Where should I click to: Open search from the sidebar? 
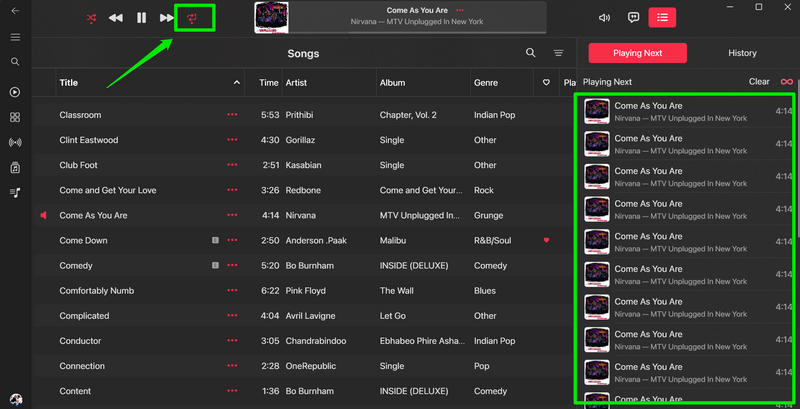coord(15,62)
